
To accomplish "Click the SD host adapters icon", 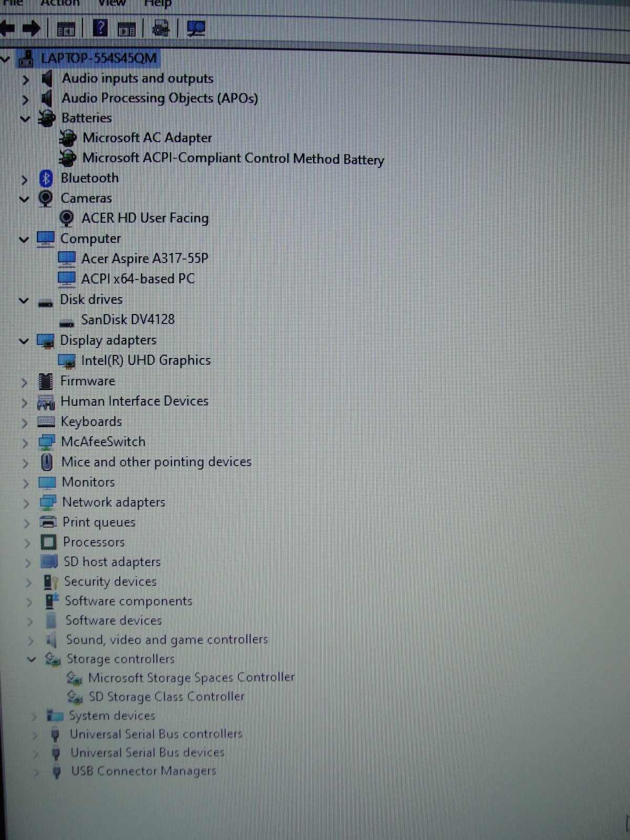I will point(49,562).
